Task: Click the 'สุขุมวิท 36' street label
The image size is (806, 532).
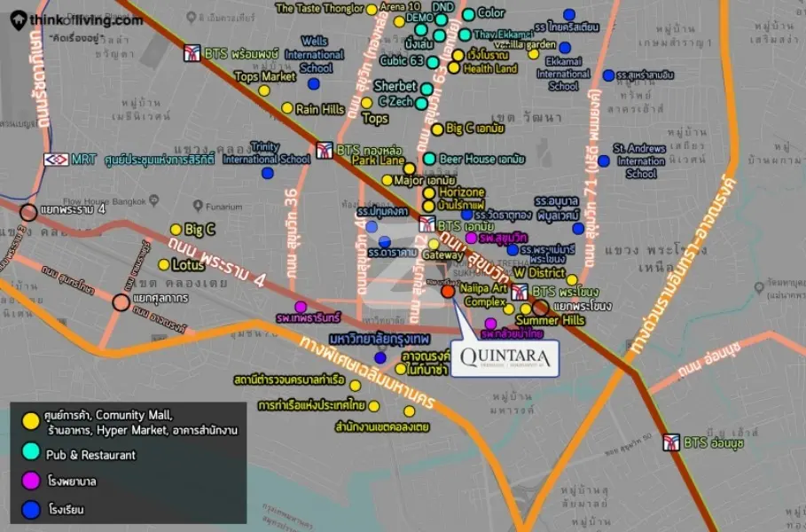Action: (291, 234)
